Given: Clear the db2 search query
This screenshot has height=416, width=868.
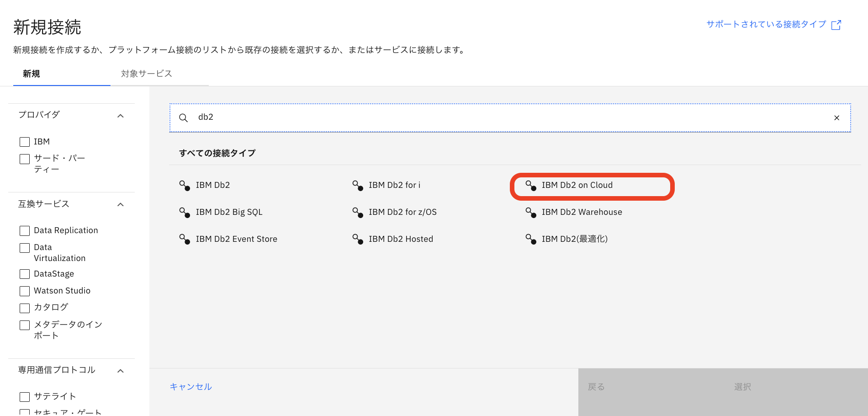Looking at the screenshot, I should click(836, 117).
